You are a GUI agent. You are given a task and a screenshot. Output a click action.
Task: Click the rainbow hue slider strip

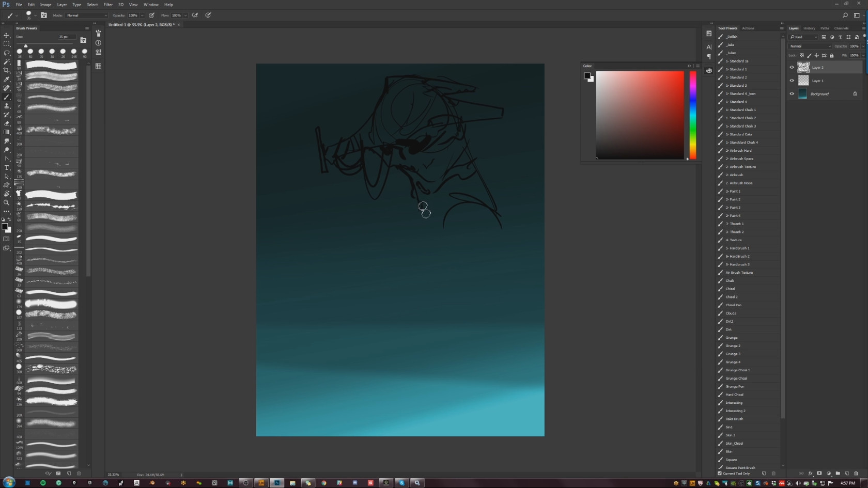click(692, 115)
